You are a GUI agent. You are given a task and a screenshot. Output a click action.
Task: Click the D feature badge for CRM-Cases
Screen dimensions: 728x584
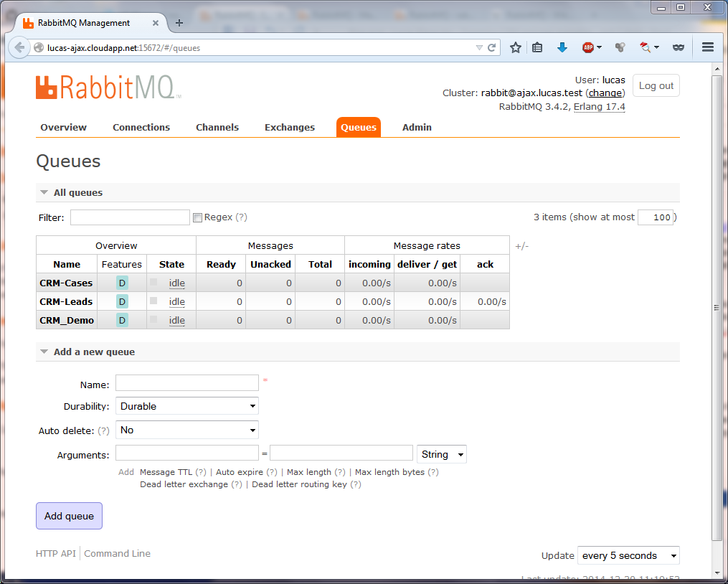[x=122, y=283]
